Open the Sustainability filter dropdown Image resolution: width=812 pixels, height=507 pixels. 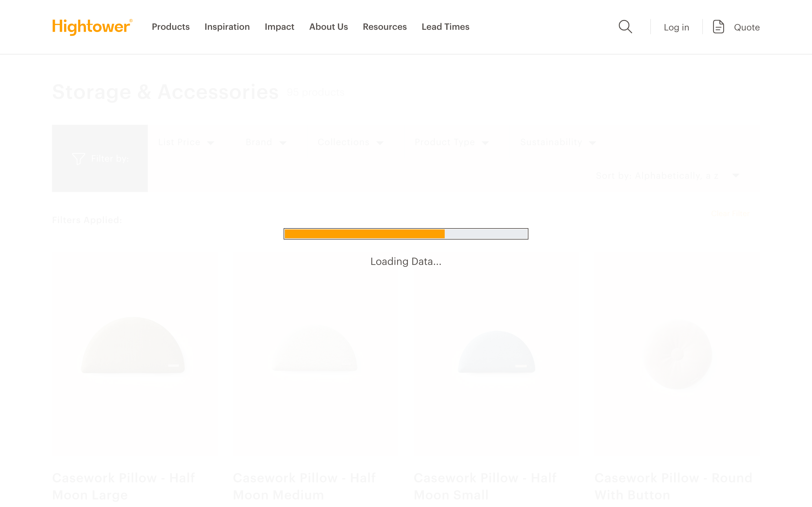point(558,142)
